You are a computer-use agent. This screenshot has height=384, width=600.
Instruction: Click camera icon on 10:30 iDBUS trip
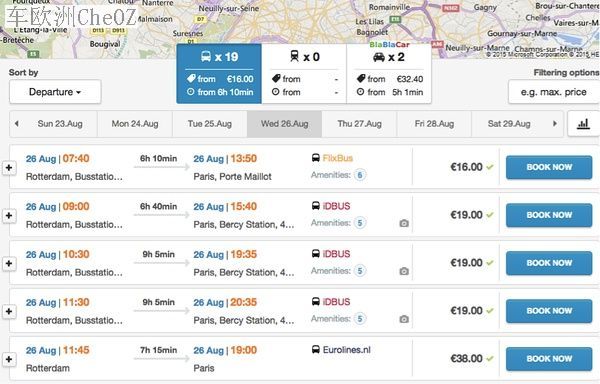tap(404, 271)
